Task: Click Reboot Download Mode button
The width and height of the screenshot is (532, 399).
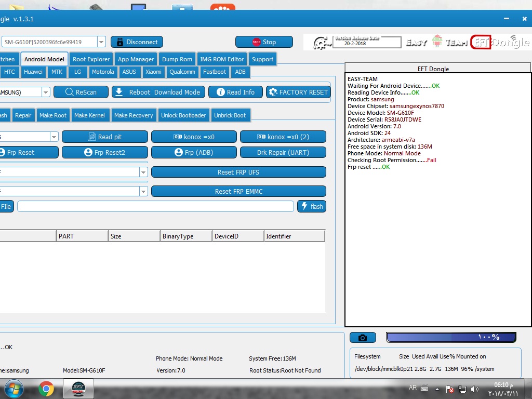Action: [158, 92]
